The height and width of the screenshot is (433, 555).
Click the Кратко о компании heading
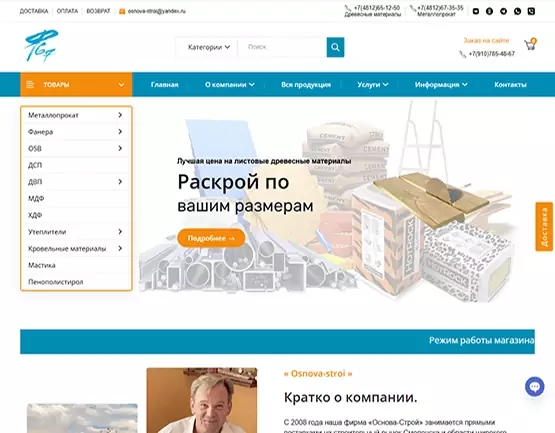click(x=350, y=397)
